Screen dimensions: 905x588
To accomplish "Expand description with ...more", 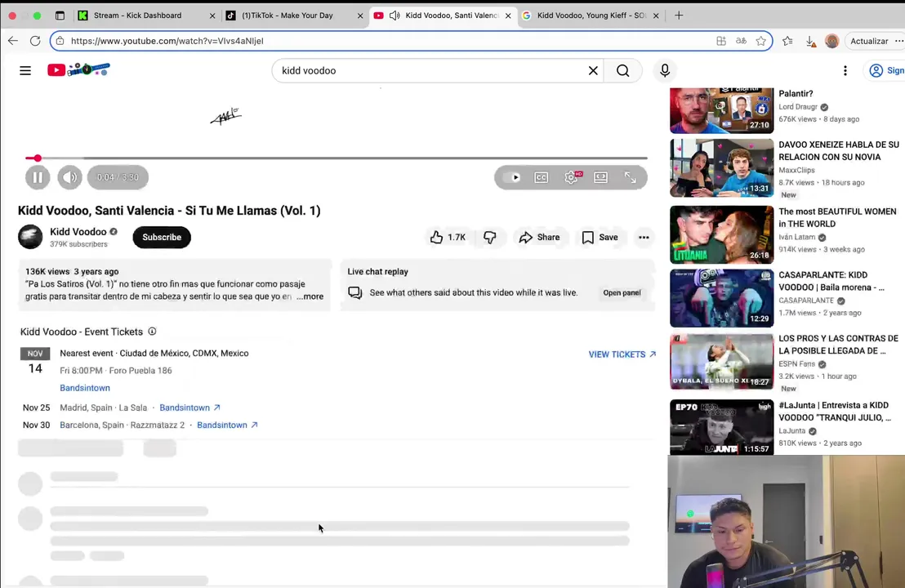I will 310,296.
